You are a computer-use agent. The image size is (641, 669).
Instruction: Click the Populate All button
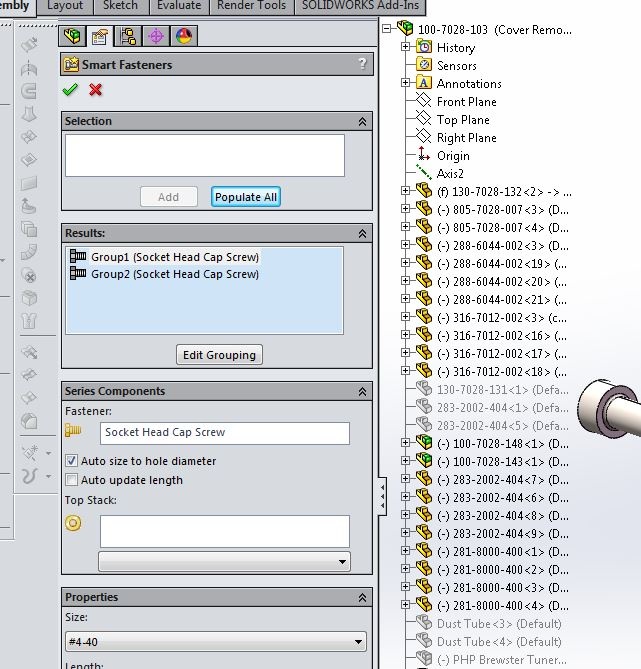tap(246, 197)
